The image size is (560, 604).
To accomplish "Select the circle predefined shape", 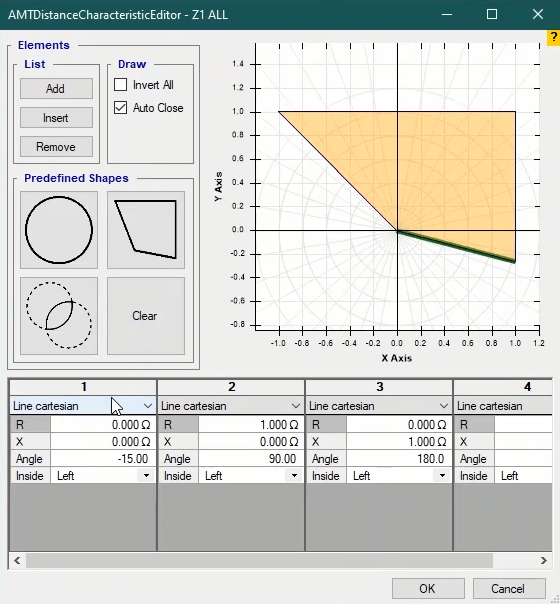I will tap(59, 230).
